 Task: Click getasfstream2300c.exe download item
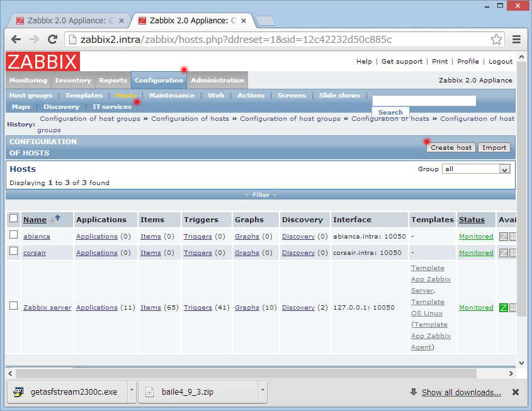pos(67,392)
